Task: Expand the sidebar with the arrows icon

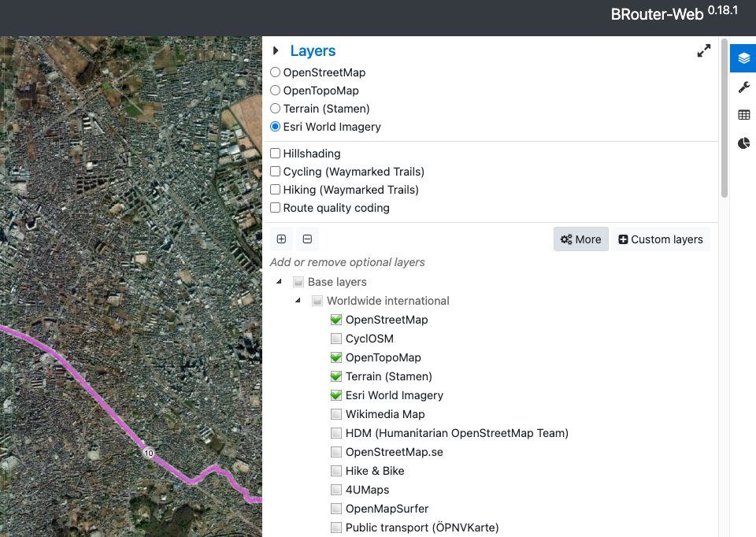Action: coord(703,50)
